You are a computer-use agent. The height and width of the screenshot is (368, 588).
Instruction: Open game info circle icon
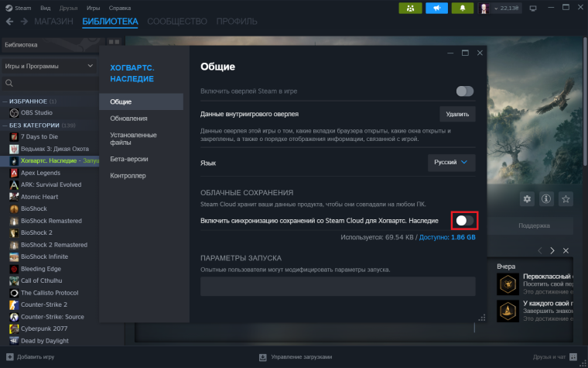546,199
